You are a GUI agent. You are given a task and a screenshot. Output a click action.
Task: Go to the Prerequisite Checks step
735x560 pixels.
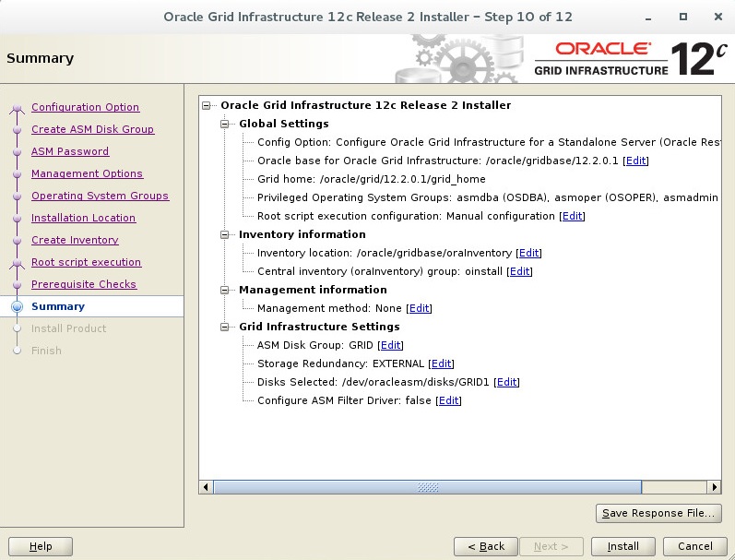pyautogui.click(x=84, y=284)
